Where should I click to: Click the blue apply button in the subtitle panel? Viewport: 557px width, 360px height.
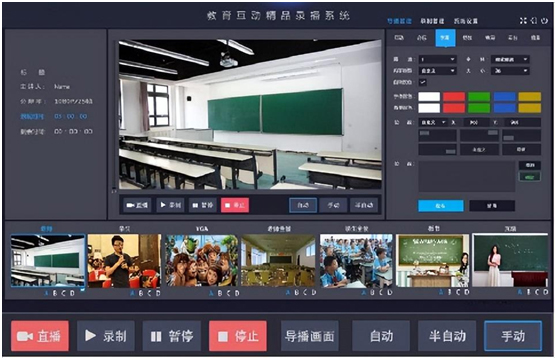point(440,205)
